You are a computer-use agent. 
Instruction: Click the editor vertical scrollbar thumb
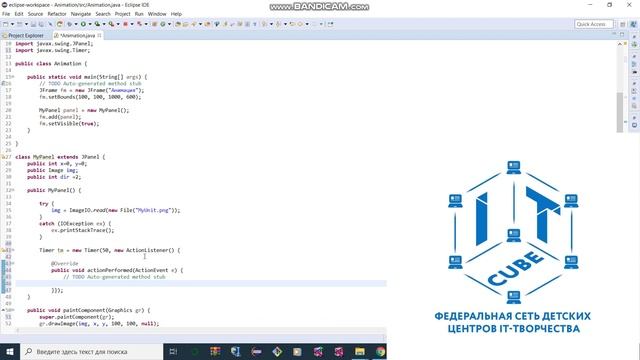click(620, 112)
